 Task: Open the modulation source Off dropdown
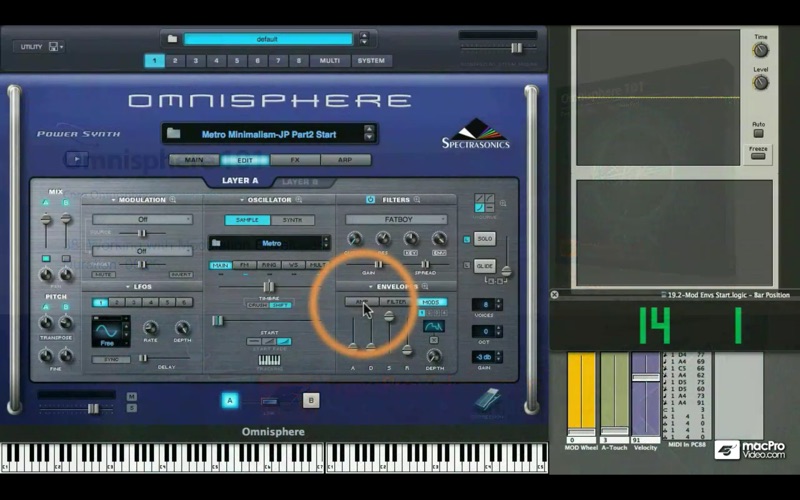pyautogui.click(x=142, y=219)
